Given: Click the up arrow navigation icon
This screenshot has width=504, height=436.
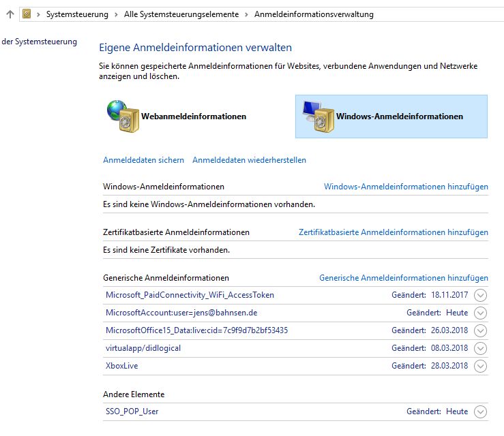Looking at the screenshot, I should point(10,14).
